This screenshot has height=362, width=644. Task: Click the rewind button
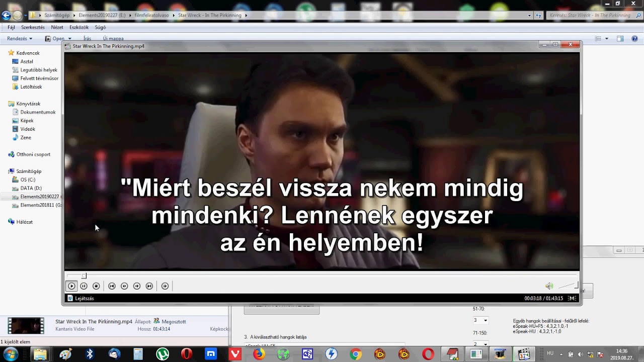(x=124, y=286)
